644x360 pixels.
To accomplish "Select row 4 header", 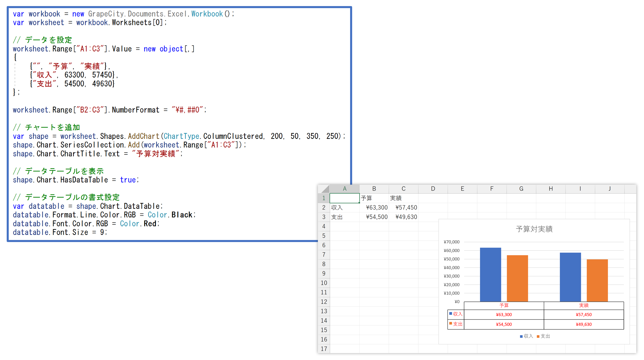I will point(324,226).
